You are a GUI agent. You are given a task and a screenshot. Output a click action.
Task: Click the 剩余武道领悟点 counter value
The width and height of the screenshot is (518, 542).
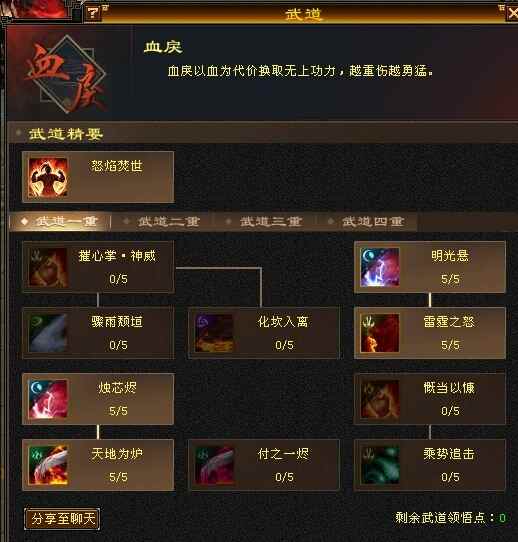click(502, 518)
